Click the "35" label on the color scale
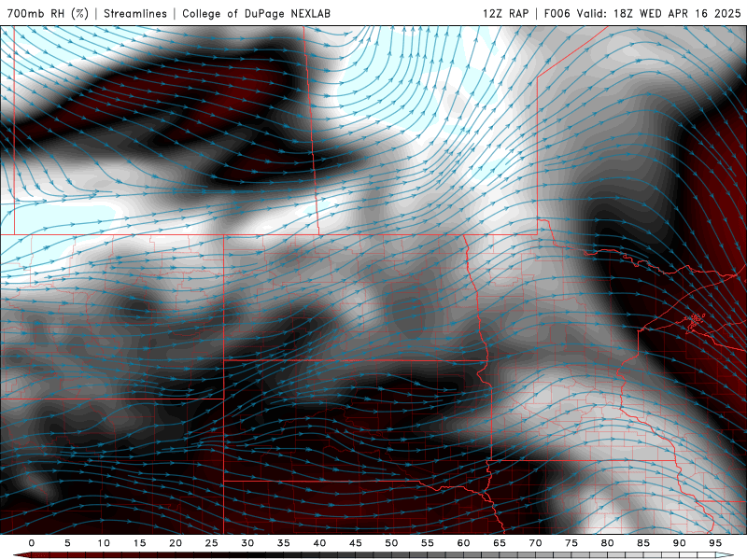The image size is (747, 560). (x=284, y=543)
